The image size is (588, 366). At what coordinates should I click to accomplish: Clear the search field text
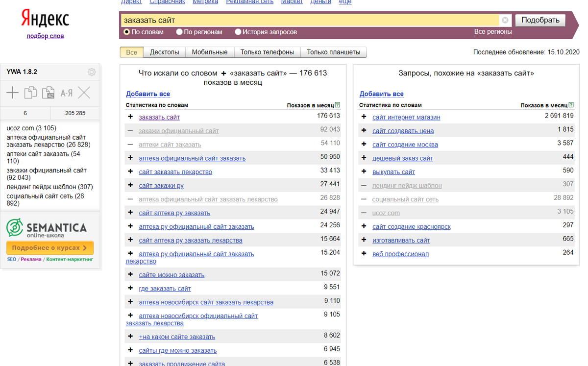point(505,21)
